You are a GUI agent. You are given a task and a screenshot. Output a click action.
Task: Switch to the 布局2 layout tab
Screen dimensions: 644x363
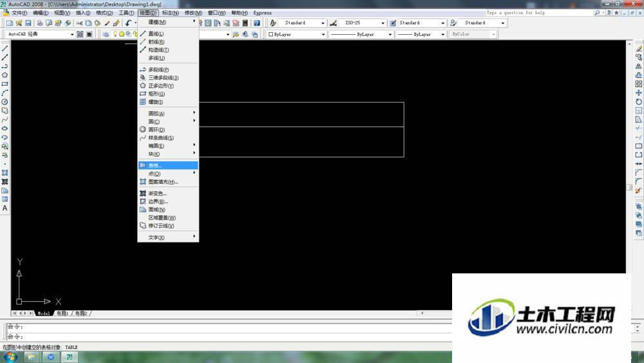pyautogui.click(x=81, y=313)
